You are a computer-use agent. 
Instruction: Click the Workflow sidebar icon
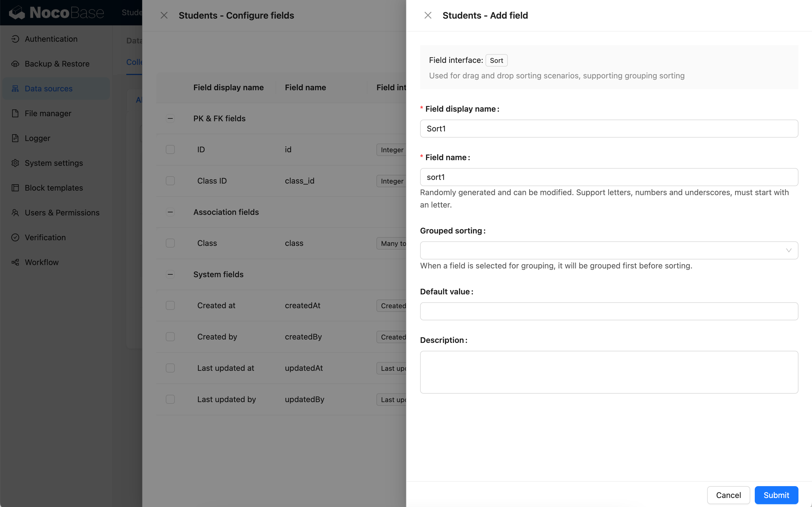pyautogui.click(x=16, y=262)
